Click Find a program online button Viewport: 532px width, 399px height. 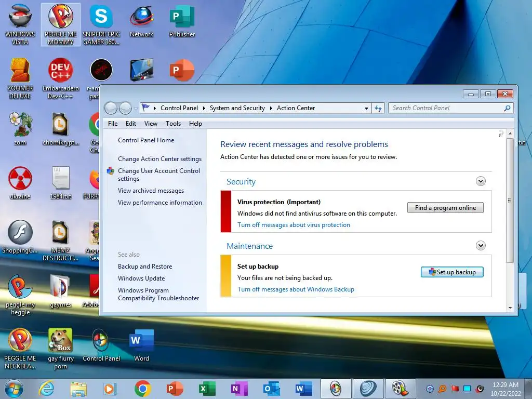pos(445,208)
